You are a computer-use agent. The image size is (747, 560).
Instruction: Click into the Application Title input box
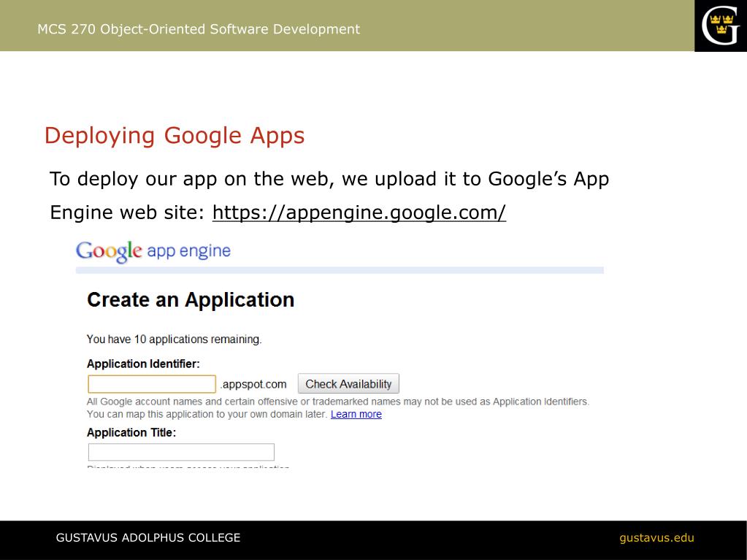click(x=181, y=452)
